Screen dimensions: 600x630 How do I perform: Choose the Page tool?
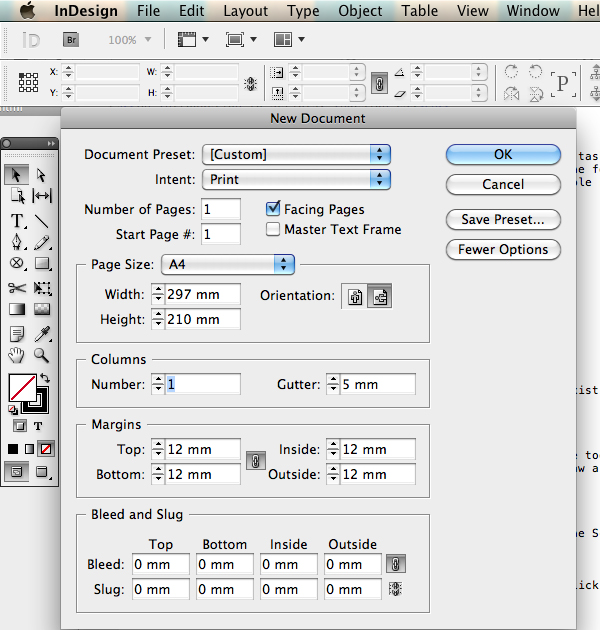click(17, 196)
